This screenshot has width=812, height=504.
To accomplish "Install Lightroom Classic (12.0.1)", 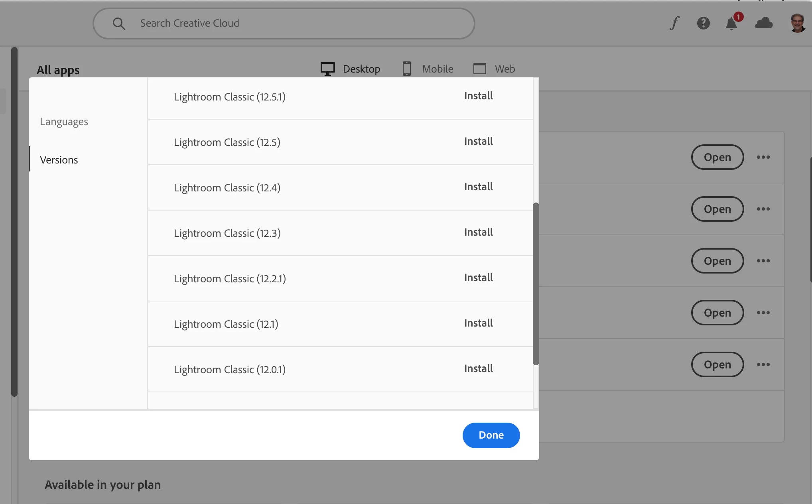I will [x=478, y=368].
